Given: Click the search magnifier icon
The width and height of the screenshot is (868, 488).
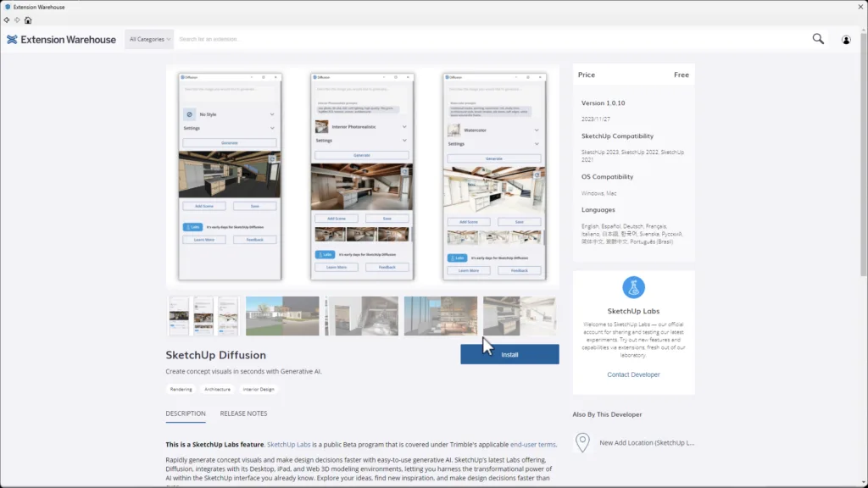Looking at the screenshot, I should (x=818, y=39).
